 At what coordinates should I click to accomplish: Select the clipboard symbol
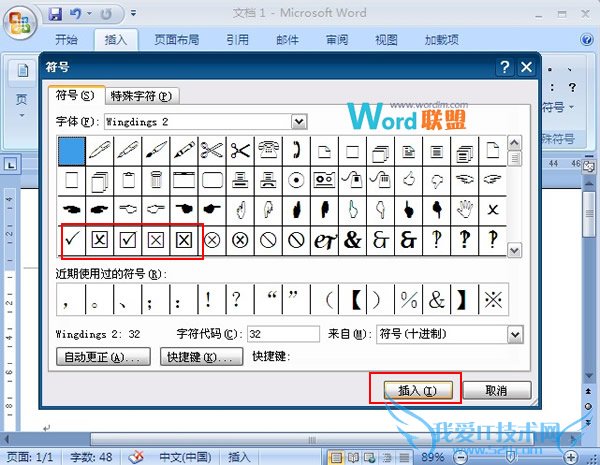[128, 180]
